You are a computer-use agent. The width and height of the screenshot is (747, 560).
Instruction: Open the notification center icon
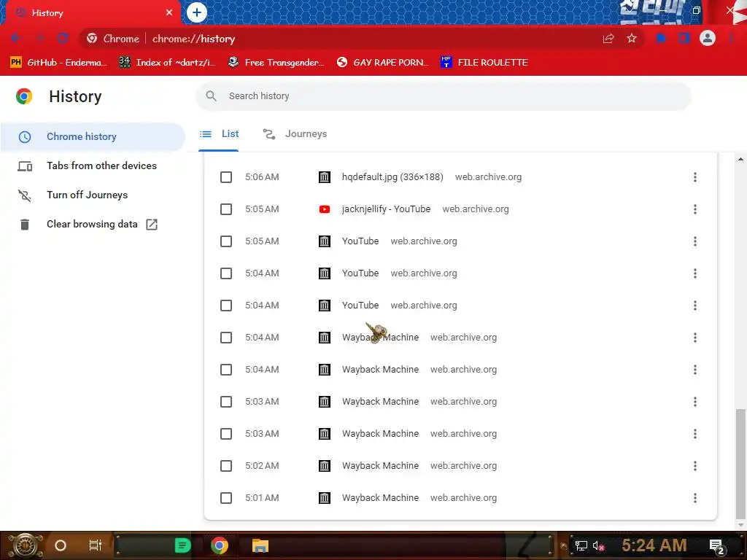click(717, 545)
